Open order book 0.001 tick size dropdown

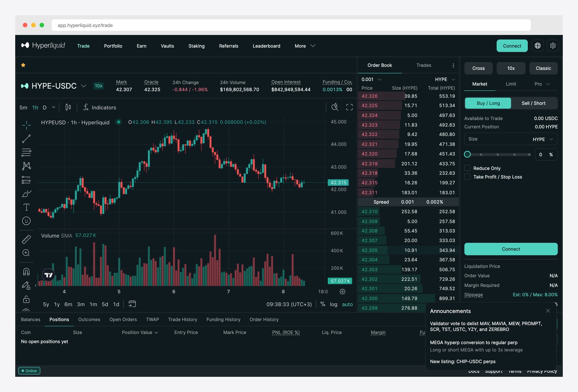372,79
